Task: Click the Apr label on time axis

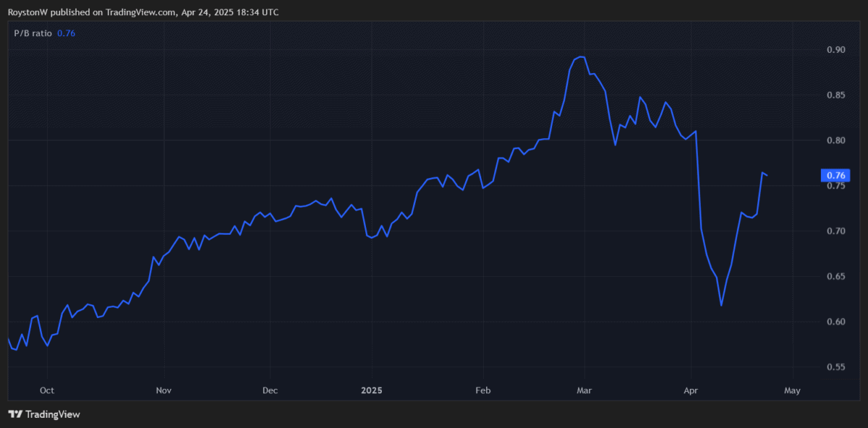Action: [691, 390]
